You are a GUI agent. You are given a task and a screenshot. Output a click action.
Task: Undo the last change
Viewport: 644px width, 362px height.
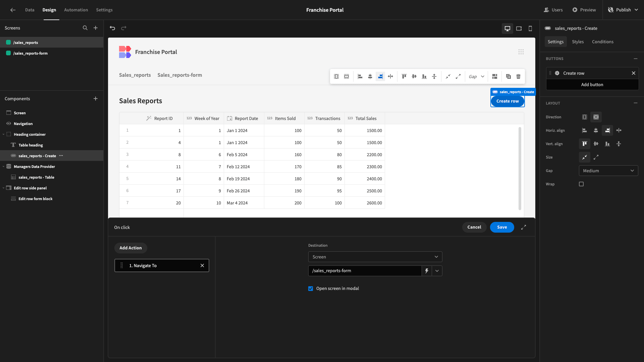click(x=112, y=28)
